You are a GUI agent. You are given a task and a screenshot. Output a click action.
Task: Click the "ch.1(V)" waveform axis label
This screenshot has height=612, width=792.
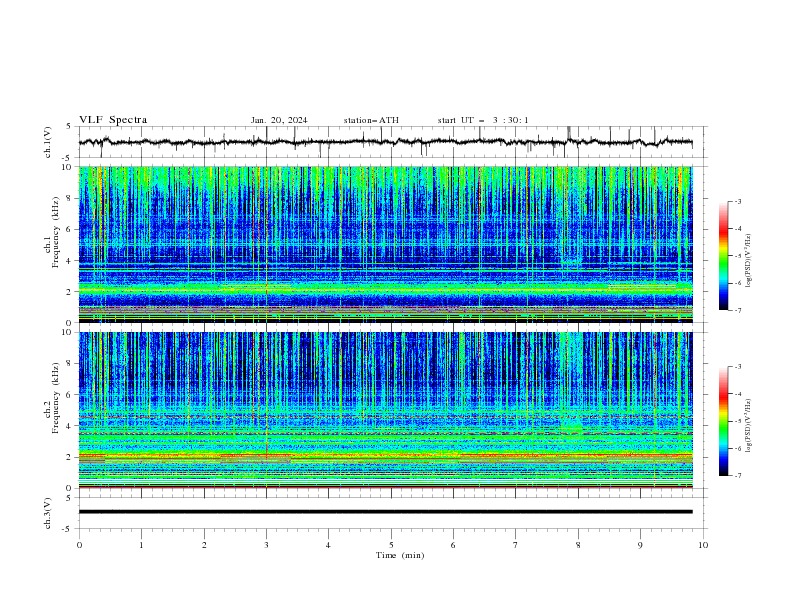click(x=48, y=142)
